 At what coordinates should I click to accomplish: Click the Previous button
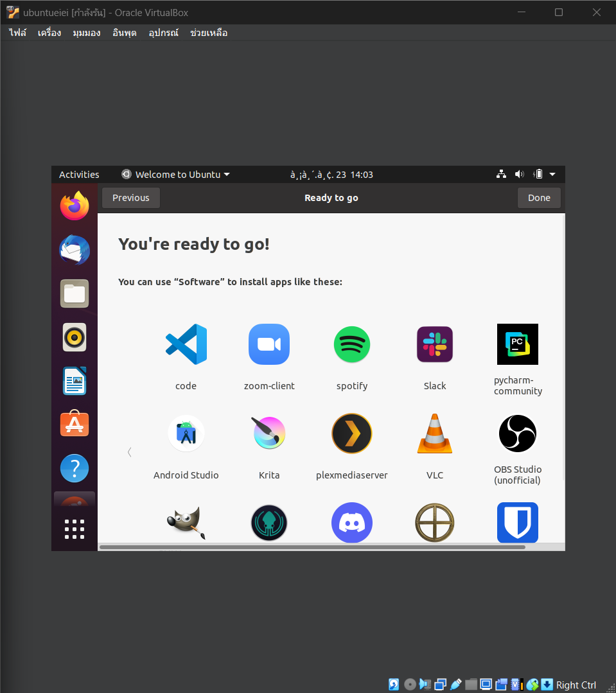tap(130, 198)
